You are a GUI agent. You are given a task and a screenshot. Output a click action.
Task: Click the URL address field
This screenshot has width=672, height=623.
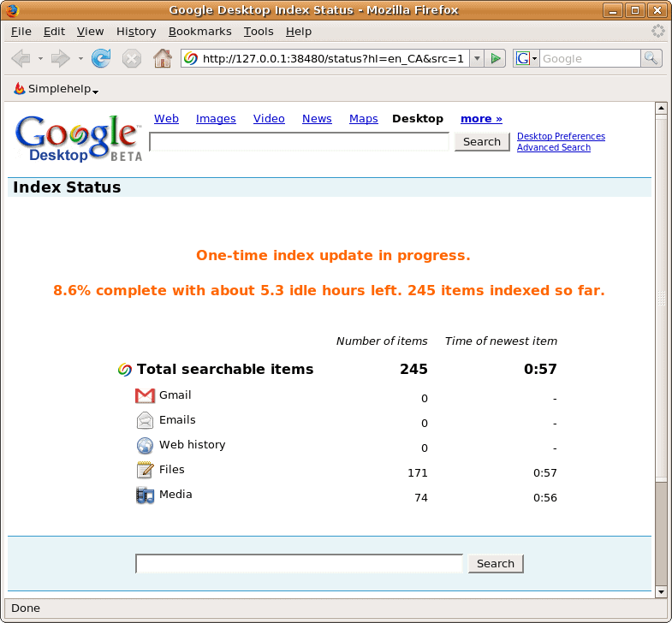pos(333,58)
